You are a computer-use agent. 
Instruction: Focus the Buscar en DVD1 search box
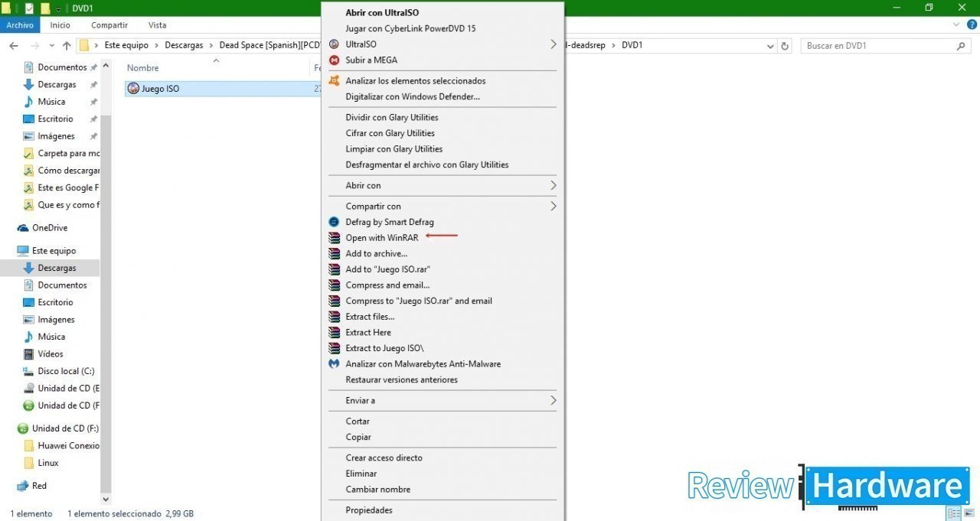[x=887, y=46]
